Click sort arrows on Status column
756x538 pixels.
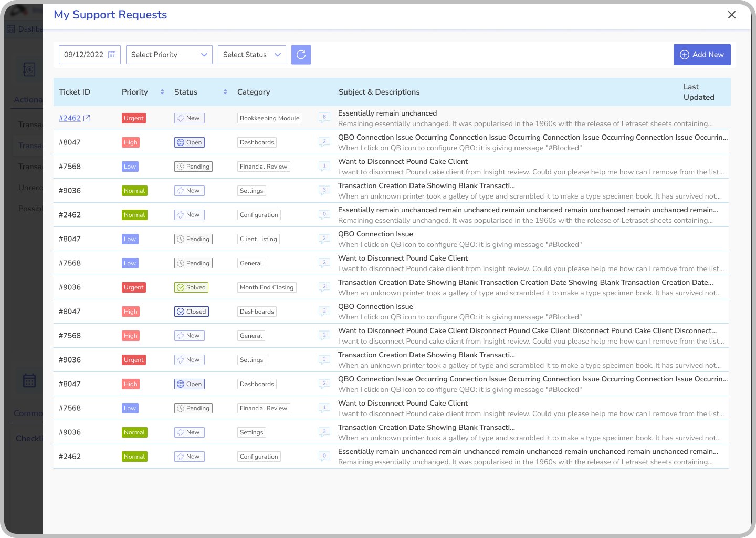coord(225,92)
